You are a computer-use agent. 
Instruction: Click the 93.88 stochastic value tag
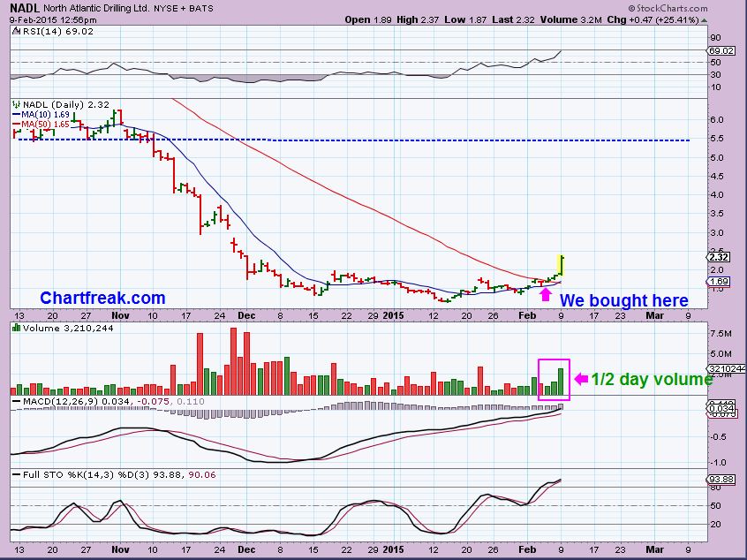tap(721, 479)
